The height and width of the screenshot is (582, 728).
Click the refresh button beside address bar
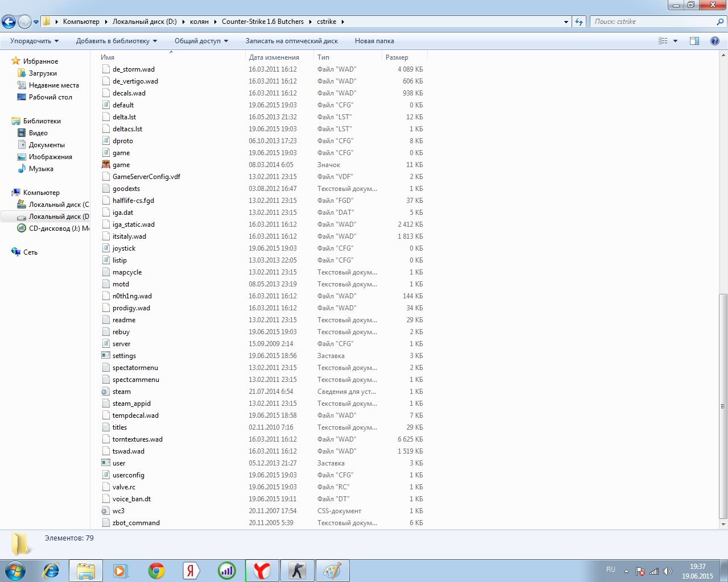pos(579,22)
